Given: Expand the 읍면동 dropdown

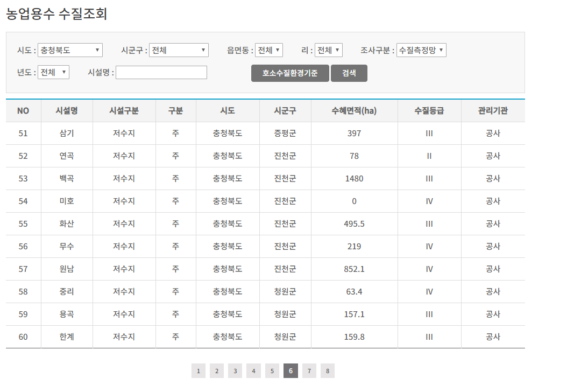Looking at the screenshot, I should point(269,50).
